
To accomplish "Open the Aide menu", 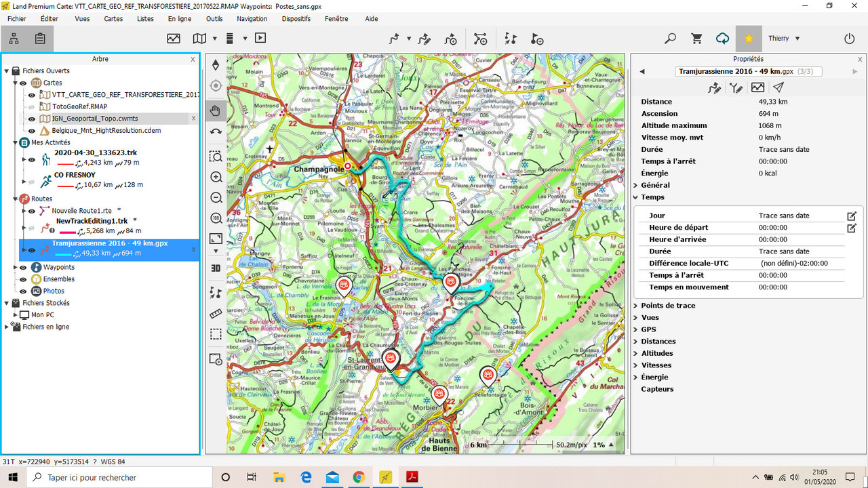I will coord(372,19).
